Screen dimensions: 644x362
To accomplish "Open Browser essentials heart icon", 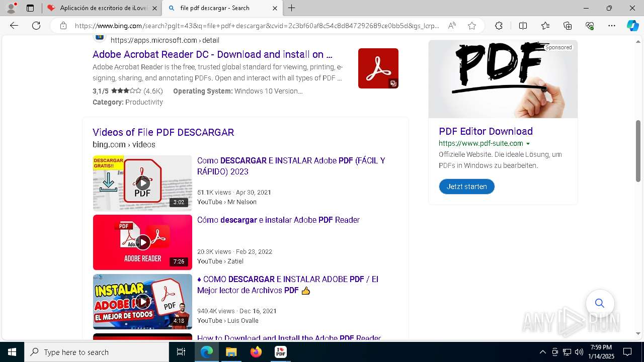I will point(590,26).
